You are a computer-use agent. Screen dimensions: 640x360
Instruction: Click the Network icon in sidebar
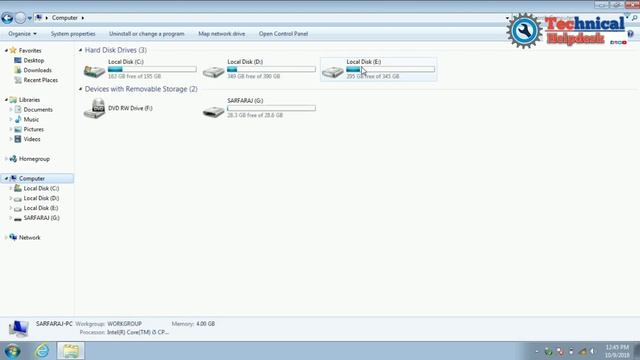pos(13,237)
